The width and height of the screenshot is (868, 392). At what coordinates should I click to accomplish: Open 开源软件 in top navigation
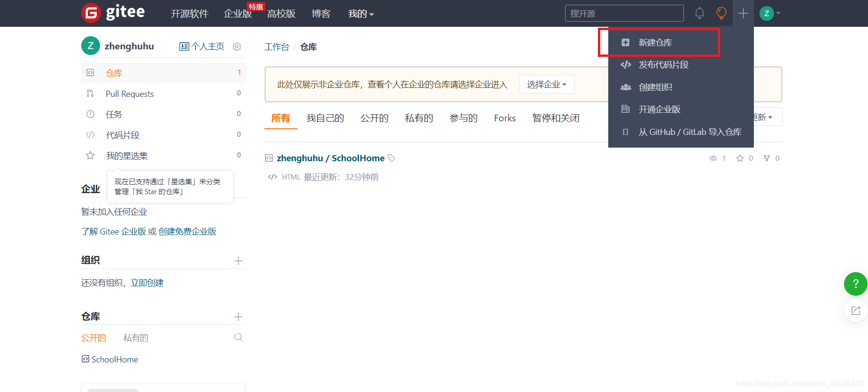pyautogui.click(x=189, y=14)
